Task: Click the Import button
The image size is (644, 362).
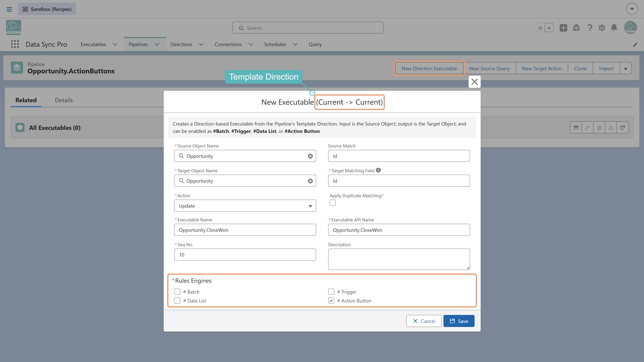Action: coord(606,68)
